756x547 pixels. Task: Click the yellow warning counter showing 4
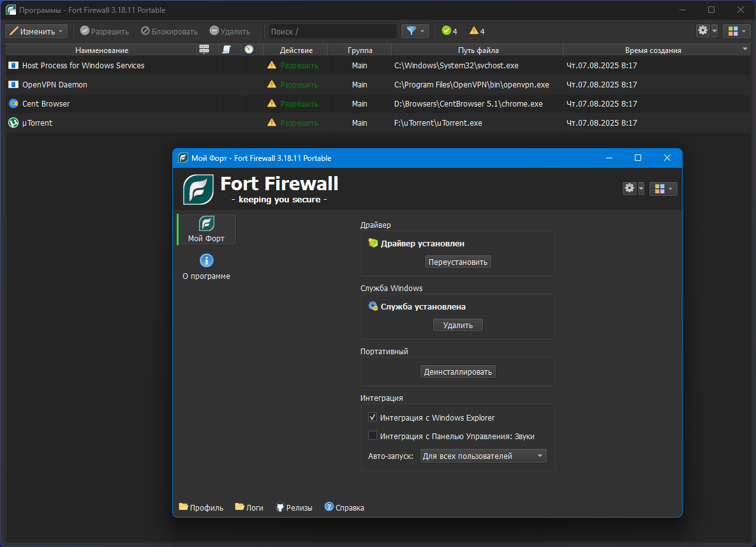(477, 31)
